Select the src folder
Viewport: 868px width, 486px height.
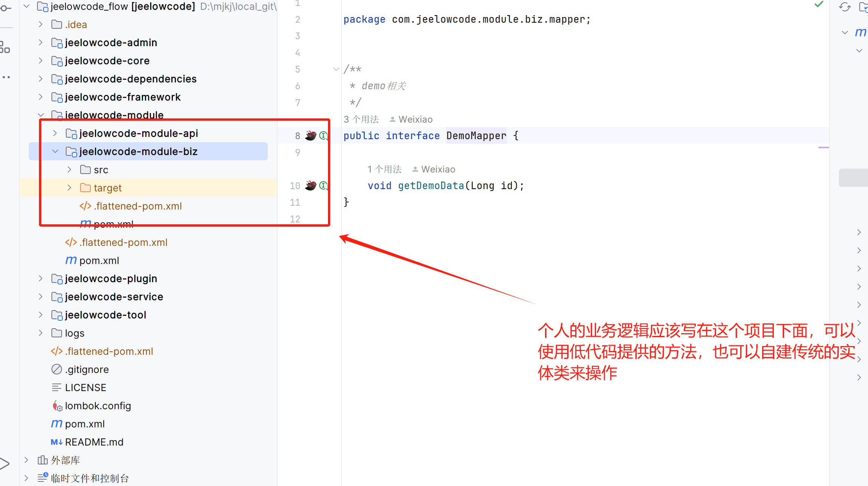101,170
